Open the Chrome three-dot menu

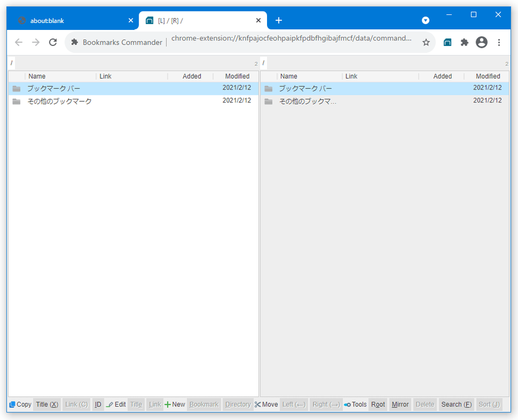[499, 42]
